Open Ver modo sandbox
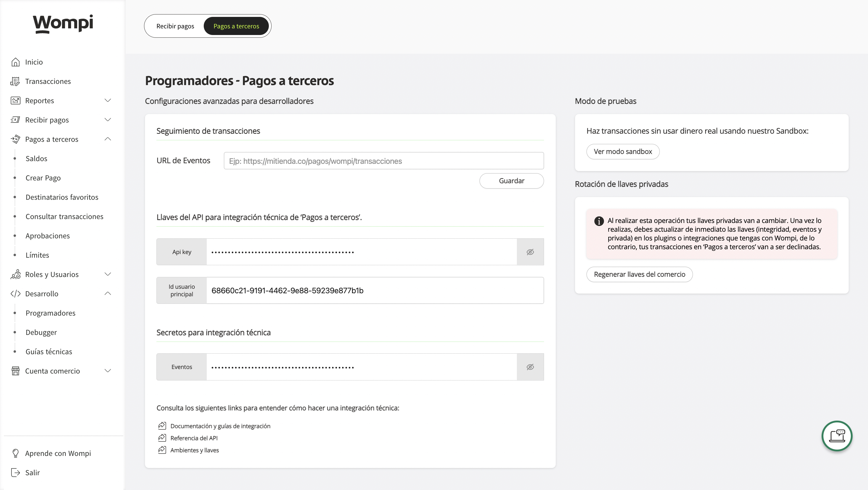The image size is (868, 490). click(x=623, y=151)
